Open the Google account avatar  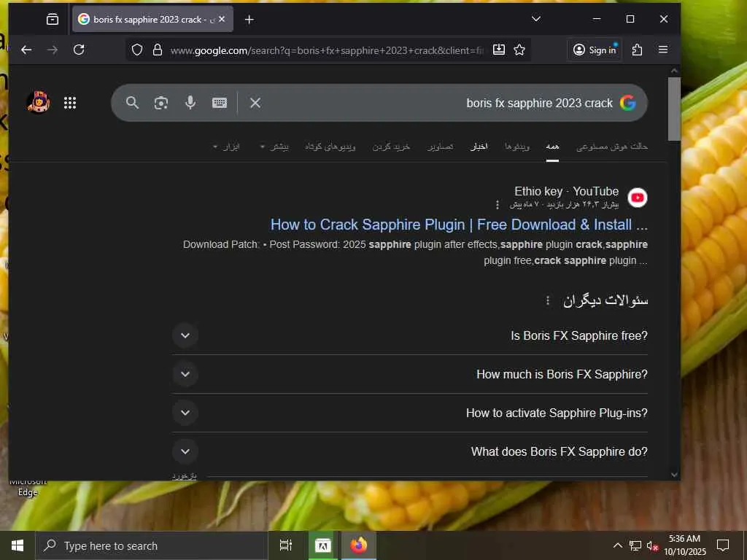39,102
